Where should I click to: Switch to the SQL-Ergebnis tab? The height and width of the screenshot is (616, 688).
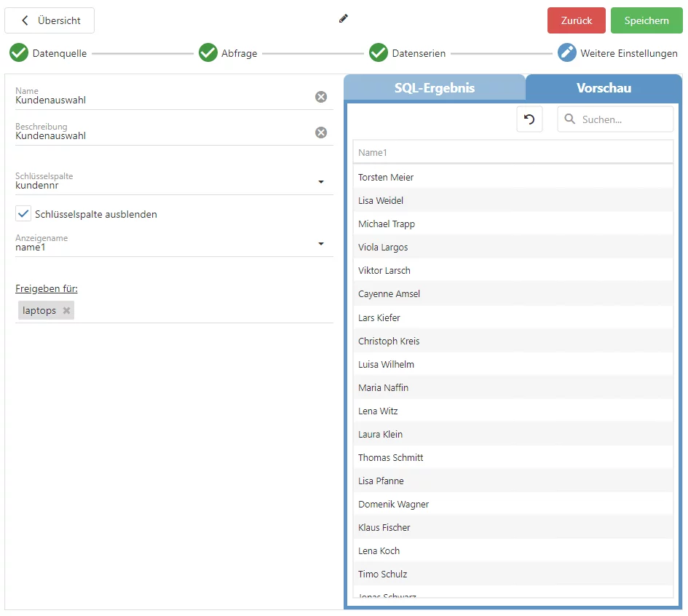[434, 88]
